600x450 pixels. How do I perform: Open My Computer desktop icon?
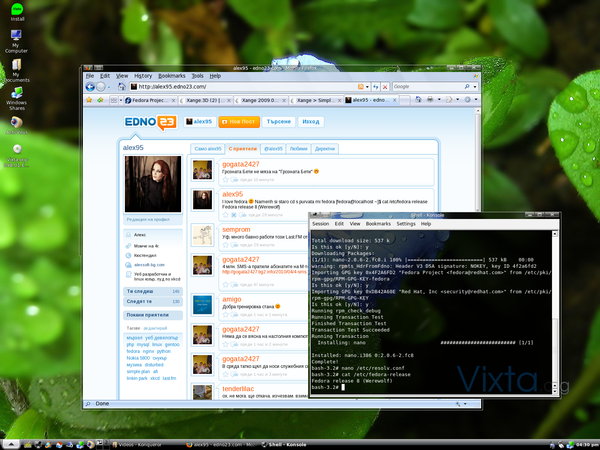click(x=16, y=41)
